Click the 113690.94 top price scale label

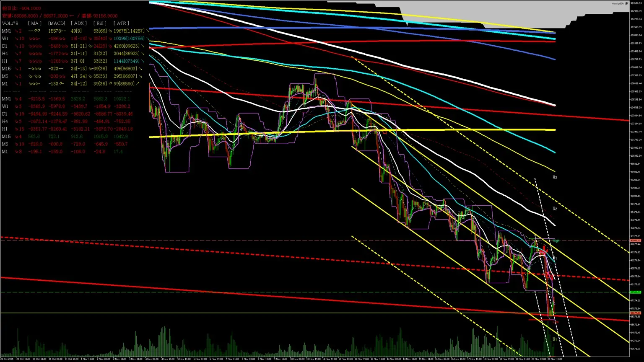pyautogui.click(x=636, y=3)
